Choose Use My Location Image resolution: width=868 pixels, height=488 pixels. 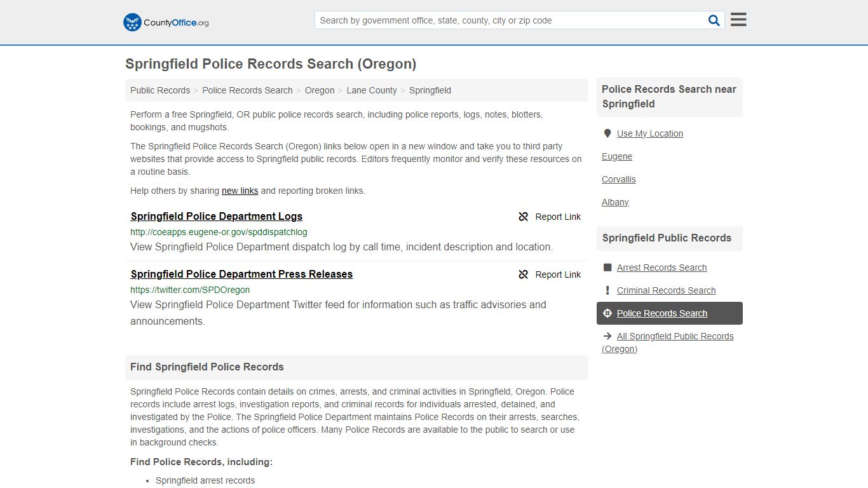coord(649,133)
